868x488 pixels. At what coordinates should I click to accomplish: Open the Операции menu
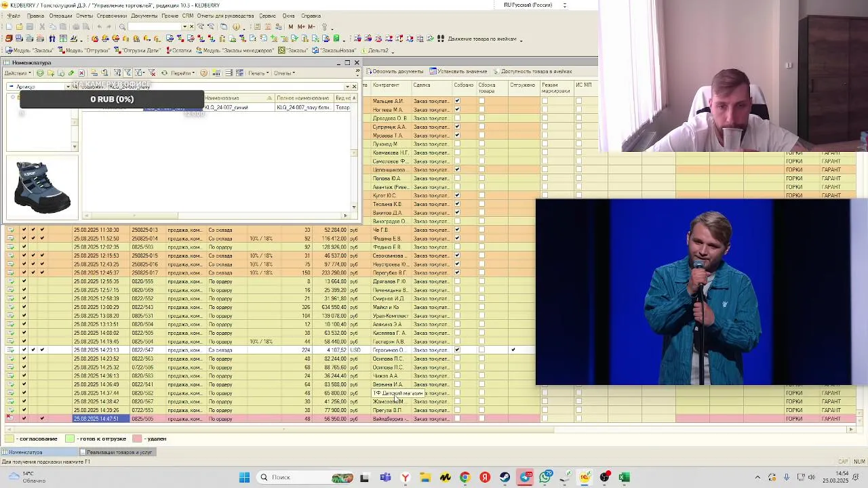coord(60,16)
